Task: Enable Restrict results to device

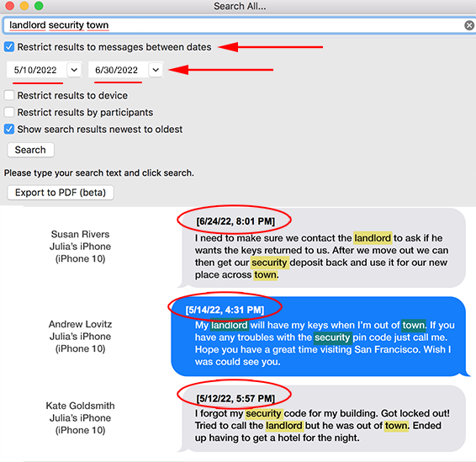Action: pyautogui.click(x=9, y=95)
